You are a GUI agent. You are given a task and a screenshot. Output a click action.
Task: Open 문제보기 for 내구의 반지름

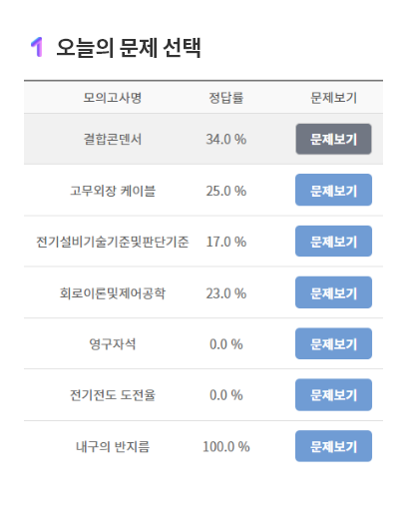(333, 446)
